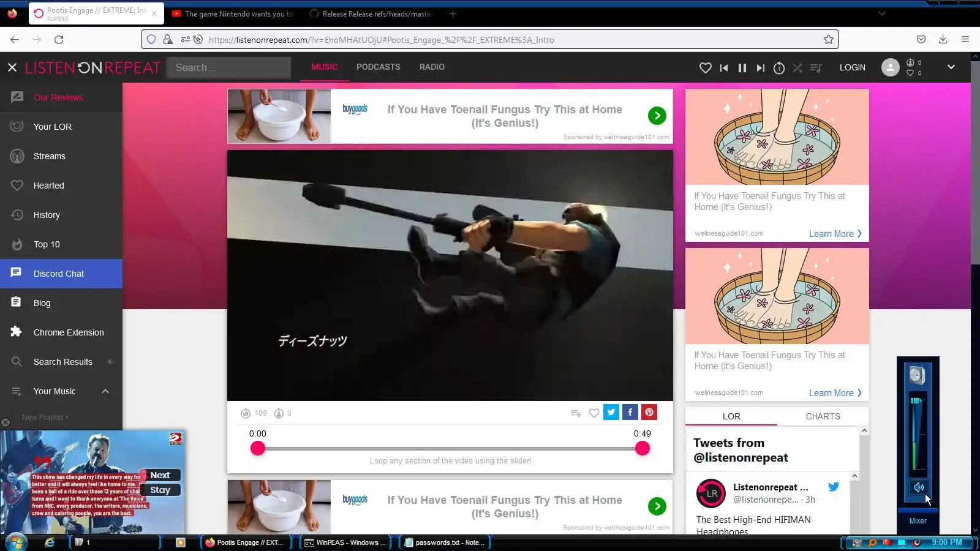
Task: Open Your LOR in sidebar
Action: click(x=61, y=127)
